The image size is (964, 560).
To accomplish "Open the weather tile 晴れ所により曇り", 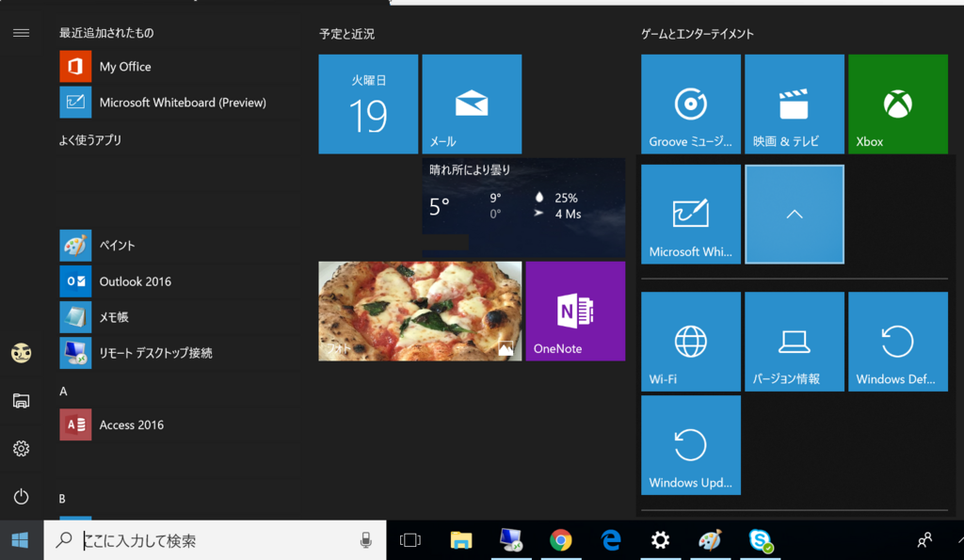I will pyautogui.click(x=523, y=207).
